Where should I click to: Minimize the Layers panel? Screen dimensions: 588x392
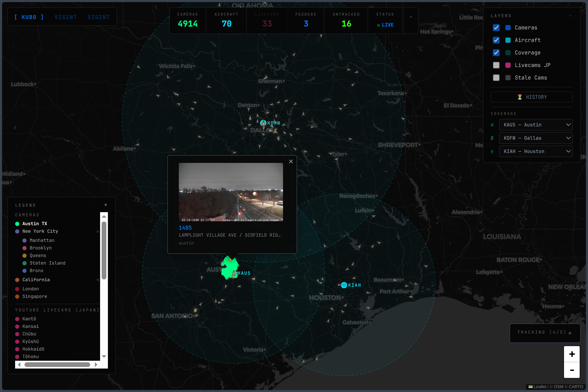[x=571, y=16]
